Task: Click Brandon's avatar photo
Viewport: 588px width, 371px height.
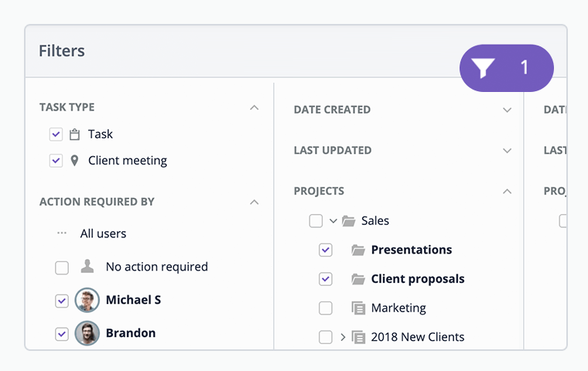Action: (87, 333)
